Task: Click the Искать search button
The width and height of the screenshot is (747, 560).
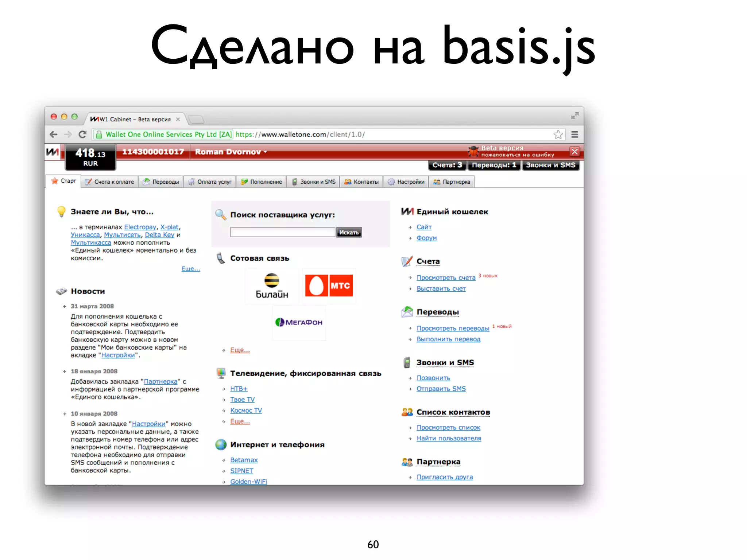Action: click(349, 232)
